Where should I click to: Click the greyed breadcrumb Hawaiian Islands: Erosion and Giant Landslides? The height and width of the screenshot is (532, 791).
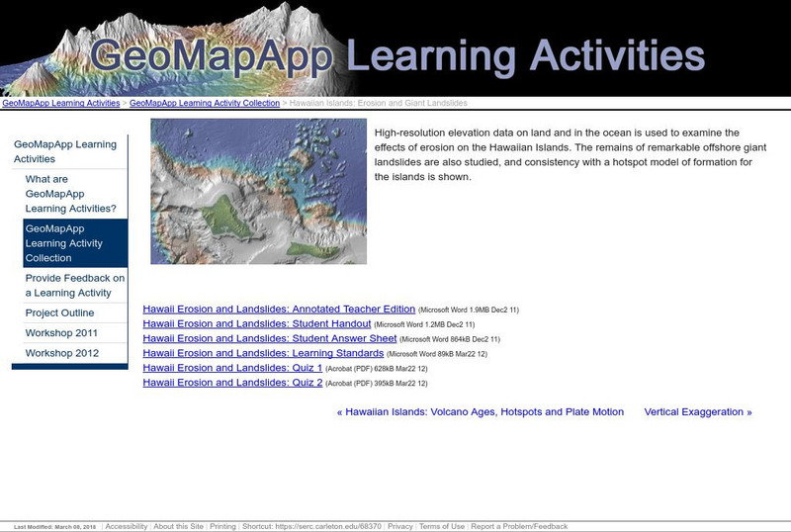(x=379, y=103)
